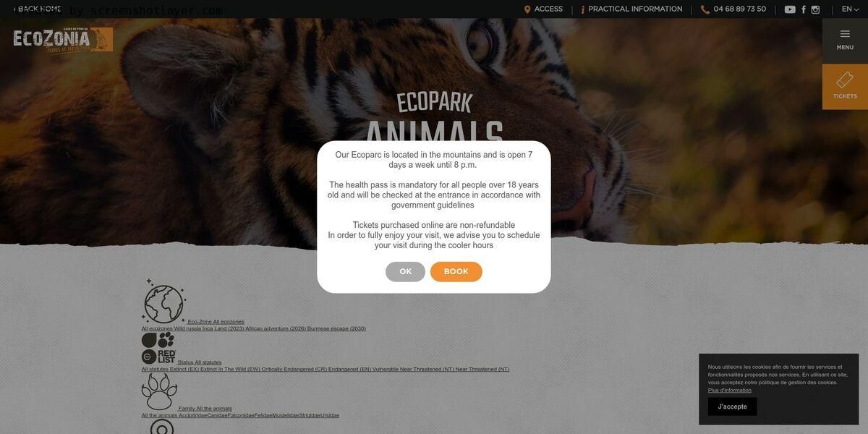Click the IUCN Red List icon
The width and height of the screenshot is (868, 434).
click(x=158, y=349)
